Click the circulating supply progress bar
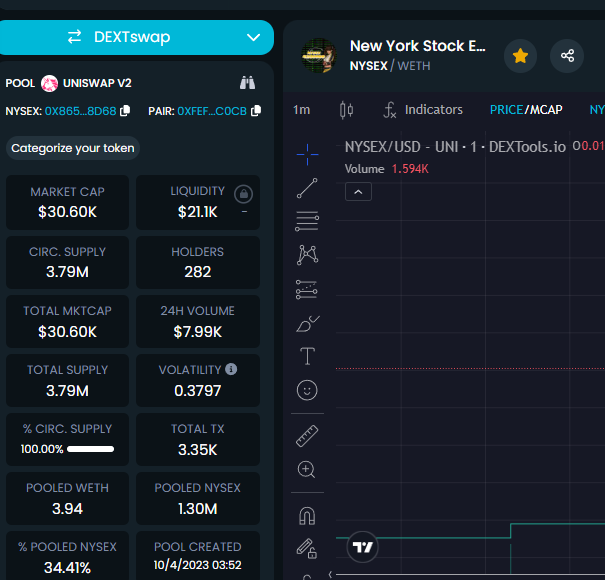The height and width of the screenshot is (580, 605). coord(90,449)
